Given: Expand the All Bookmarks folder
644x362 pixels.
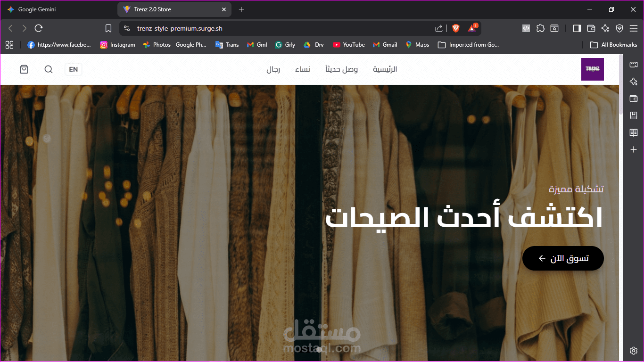Looking at the screenshot, I should (x=613, y=45).
